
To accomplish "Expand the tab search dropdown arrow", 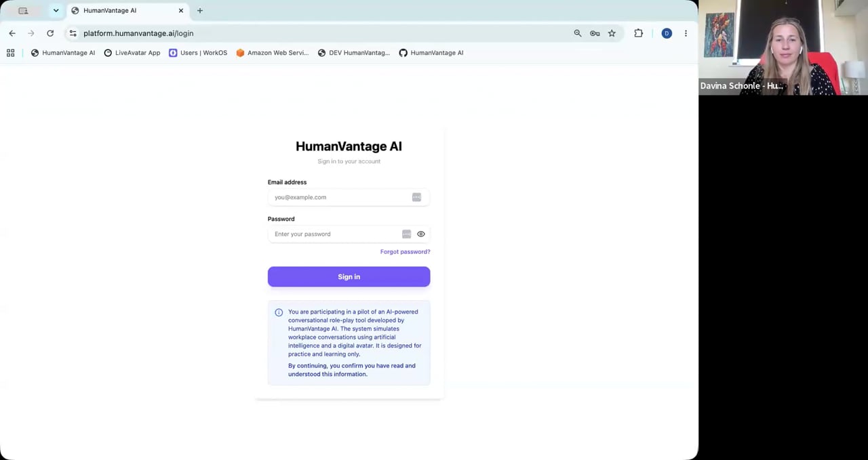I will pyautogui.click(x=56, y=11).
